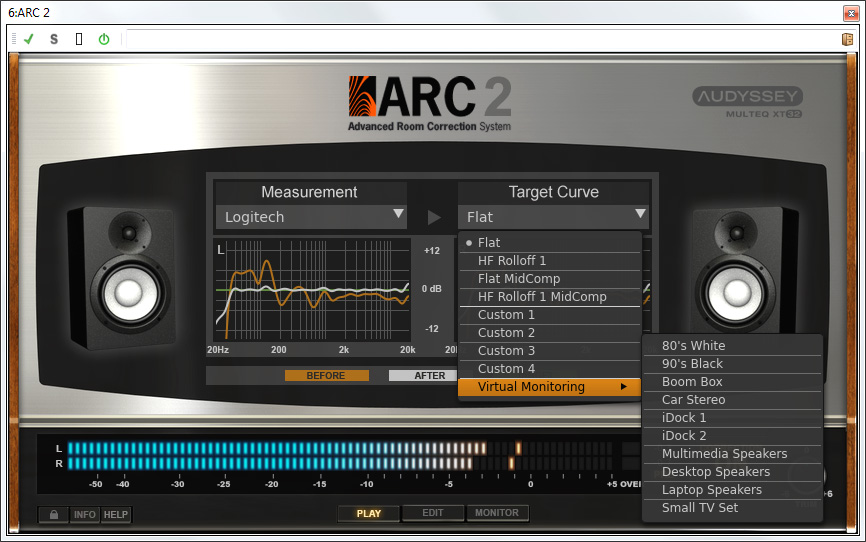Click the INFO button
The image size is (866, 542).
[x=85, y=515]
